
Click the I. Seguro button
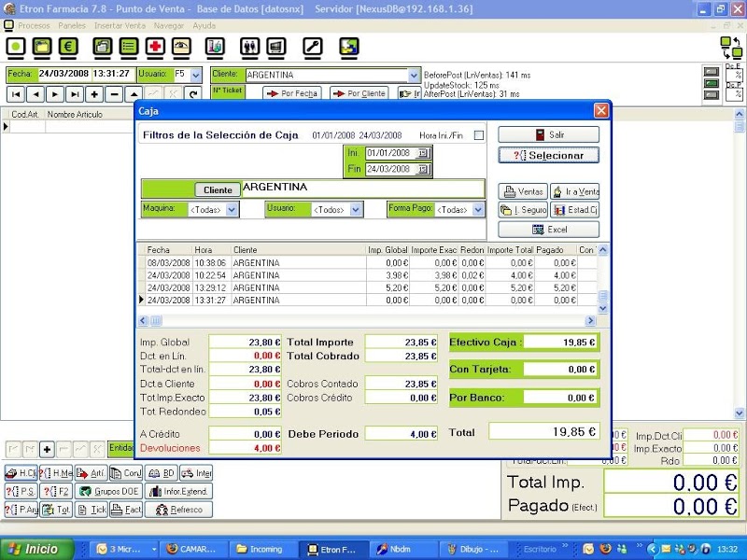[x=523, y=210]
